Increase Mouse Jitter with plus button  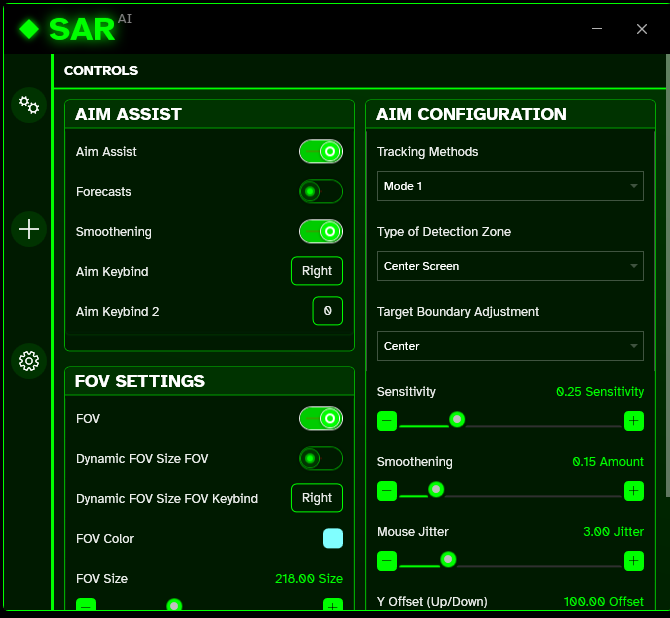(634, 561)
